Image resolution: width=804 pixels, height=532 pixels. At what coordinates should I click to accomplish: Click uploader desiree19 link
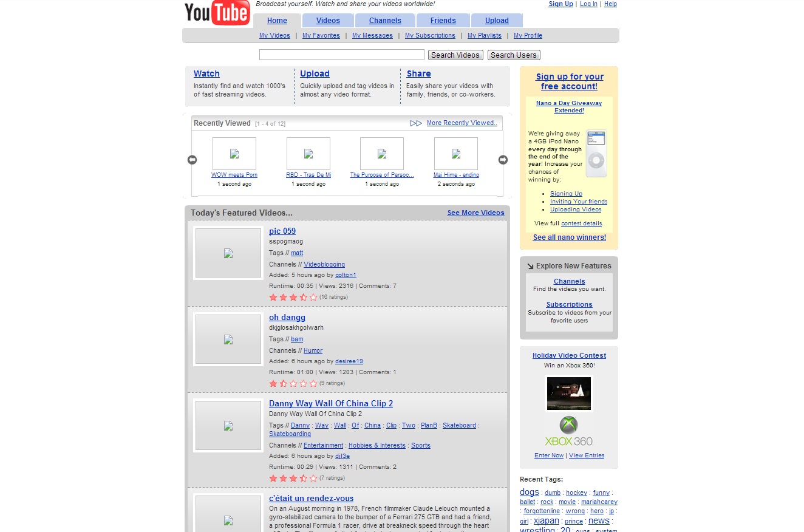tap(349, 361)
